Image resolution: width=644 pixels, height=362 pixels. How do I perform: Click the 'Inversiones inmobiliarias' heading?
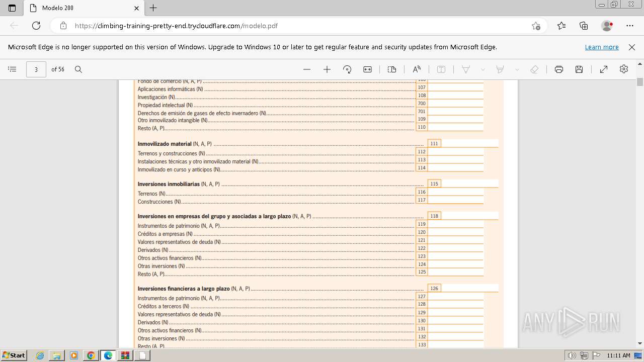169,184
